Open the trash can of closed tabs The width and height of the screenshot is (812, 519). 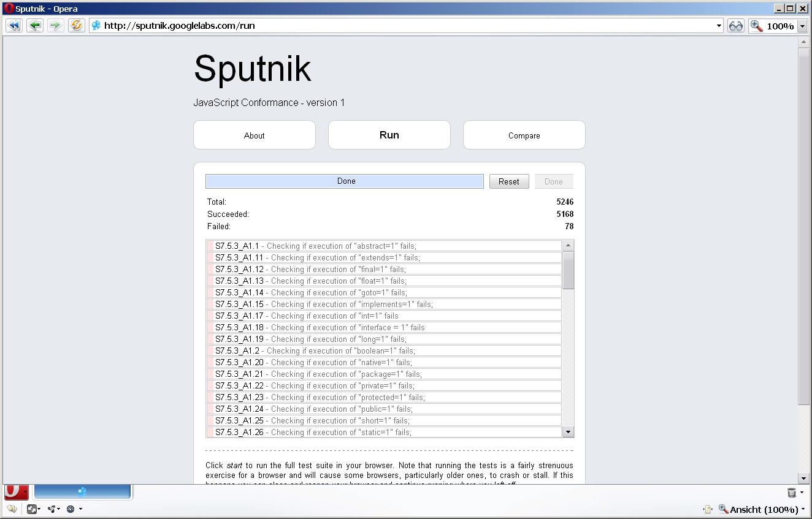click(x=793, y=492)
